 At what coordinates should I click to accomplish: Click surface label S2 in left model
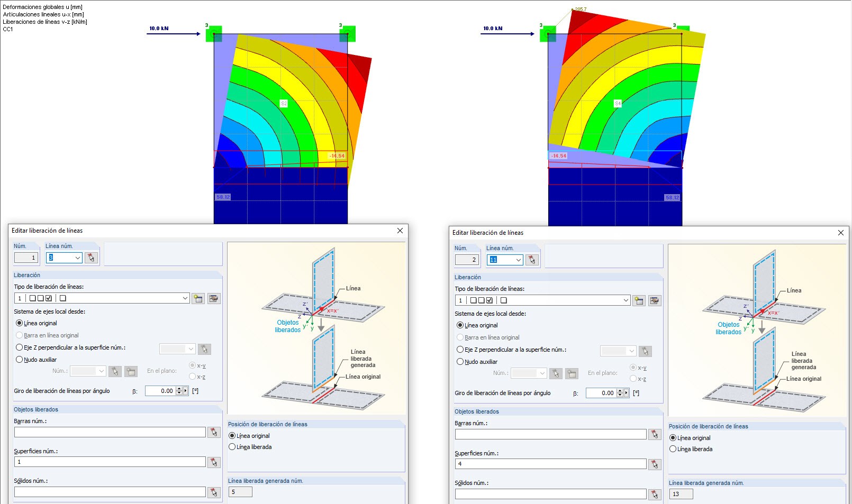[x=284, y=104]
